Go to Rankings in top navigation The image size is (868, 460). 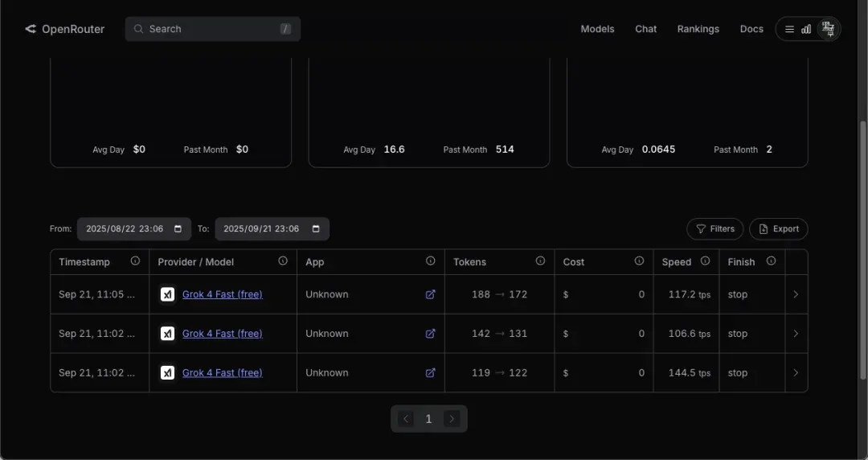click(x=698, y=29)
